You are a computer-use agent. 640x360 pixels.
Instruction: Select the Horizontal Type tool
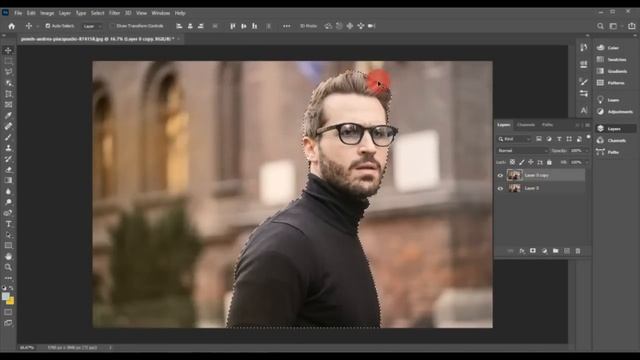coord(8,224)
